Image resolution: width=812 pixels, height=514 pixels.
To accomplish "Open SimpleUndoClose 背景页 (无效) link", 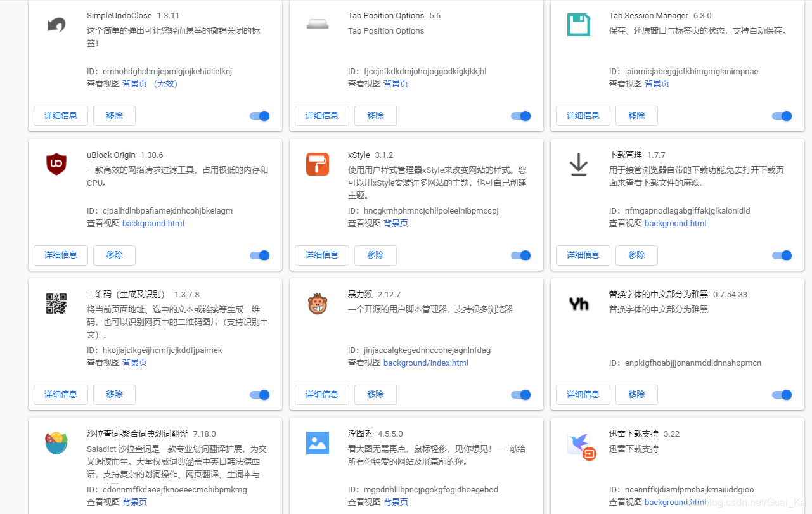I will tap(150, 84).
